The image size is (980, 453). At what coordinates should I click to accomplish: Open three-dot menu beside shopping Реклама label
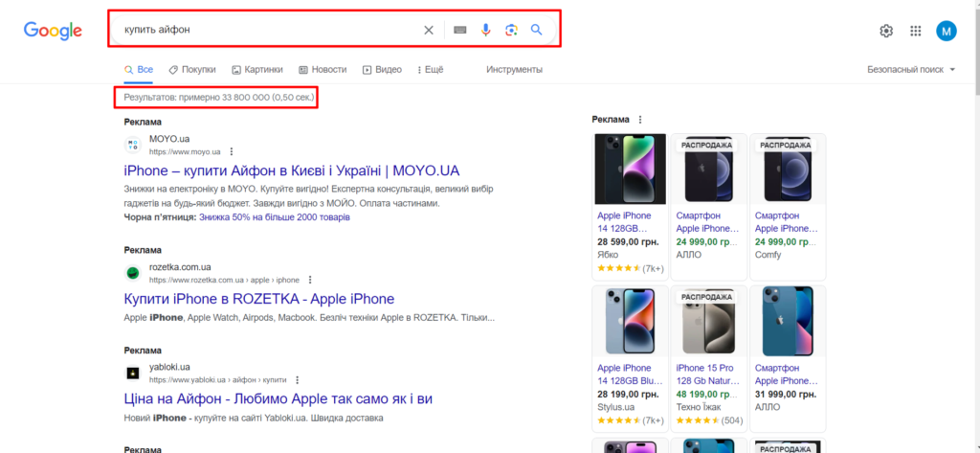[639, 120]
